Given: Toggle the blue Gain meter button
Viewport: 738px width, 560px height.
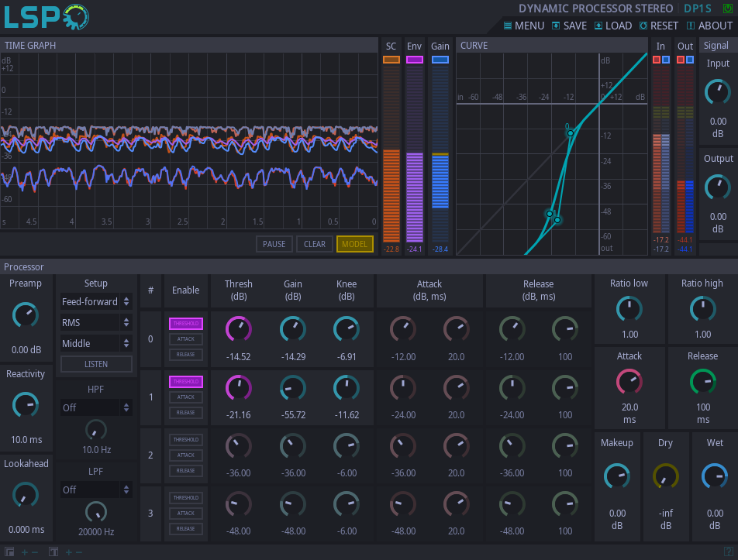Looking at the screenshot, I should tap(440, 60).
